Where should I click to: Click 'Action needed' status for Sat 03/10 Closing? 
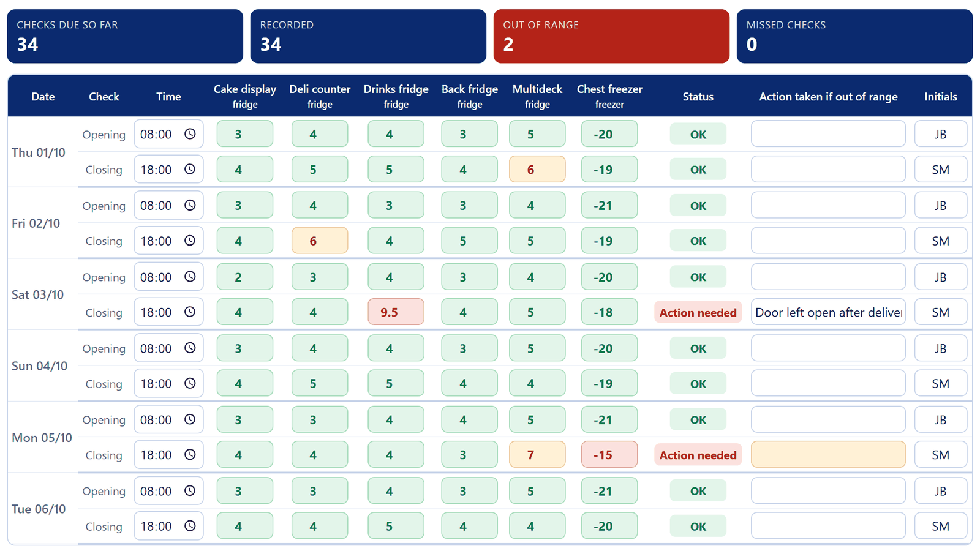[x=698, y=312]
